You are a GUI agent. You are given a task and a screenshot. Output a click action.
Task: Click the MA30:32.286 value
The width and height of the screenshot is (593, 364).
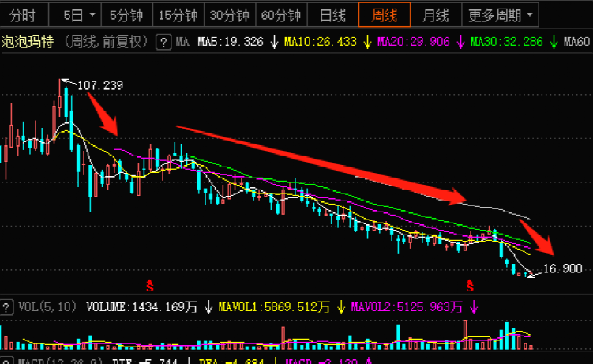coord(506,42)
